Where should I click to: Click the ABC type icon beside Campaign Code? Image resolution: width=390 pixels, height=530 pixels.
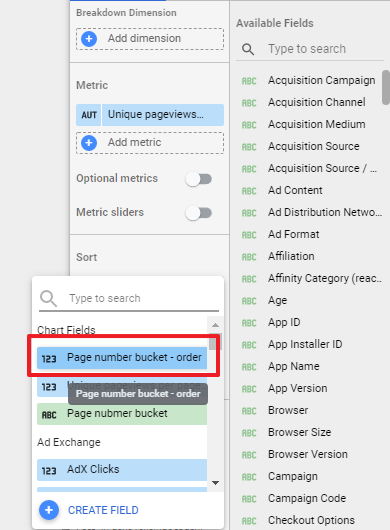click(x=249, y=499)
